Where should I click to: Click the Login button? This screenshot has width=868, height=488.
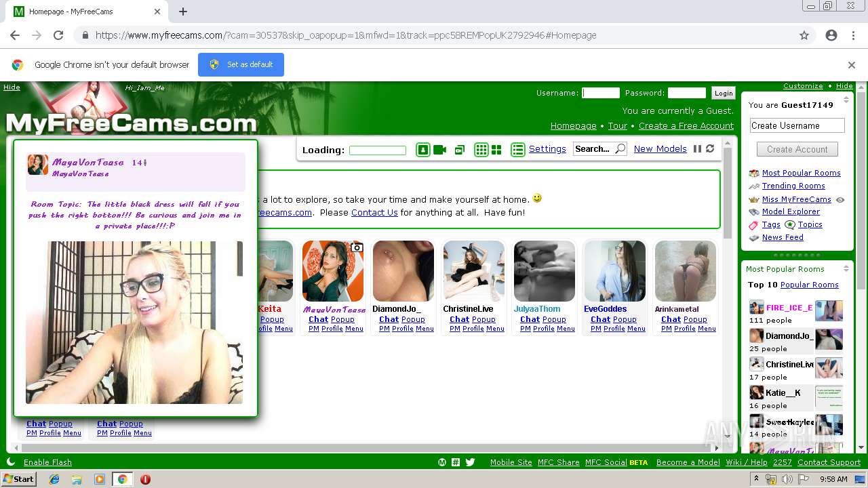click(x=724, y=93)
